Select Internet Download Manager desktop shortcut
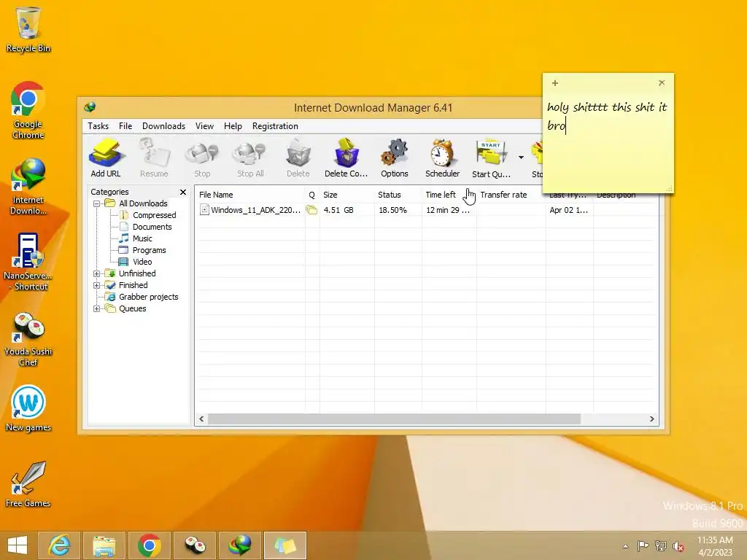Viewport: 747px width, 560px height. 28,186
